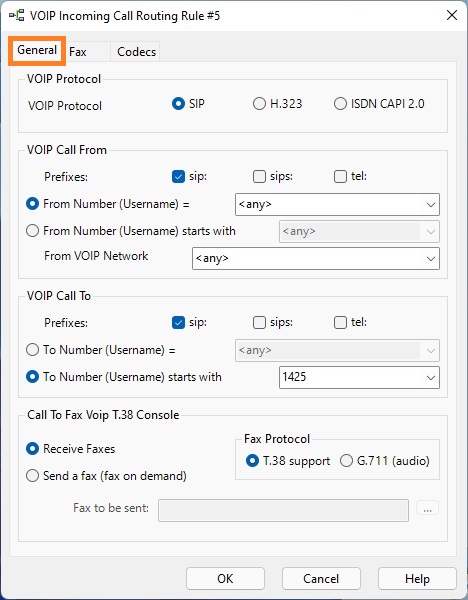
Task: Select From Number (Username) starts with option
Action: pos(33,231)
